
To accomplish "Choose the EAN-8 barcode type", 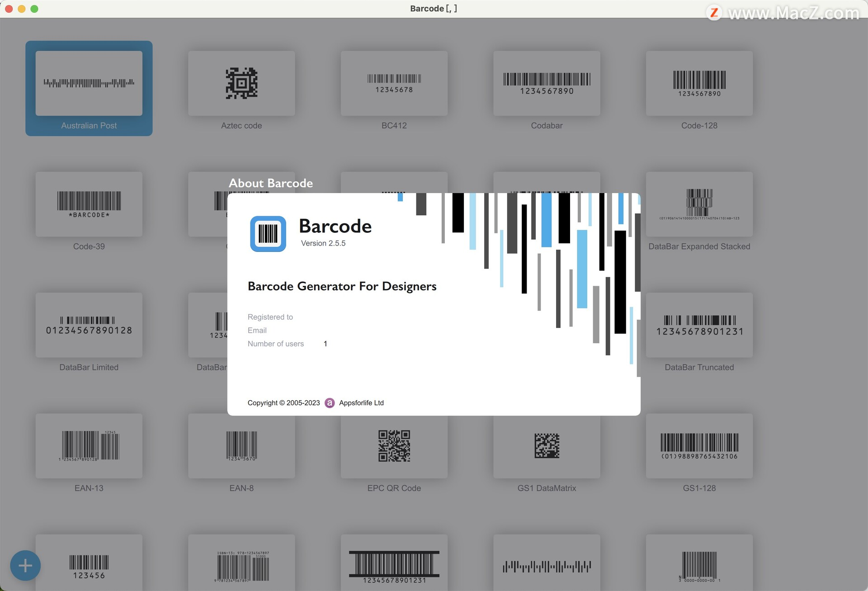I will (241, 446).
